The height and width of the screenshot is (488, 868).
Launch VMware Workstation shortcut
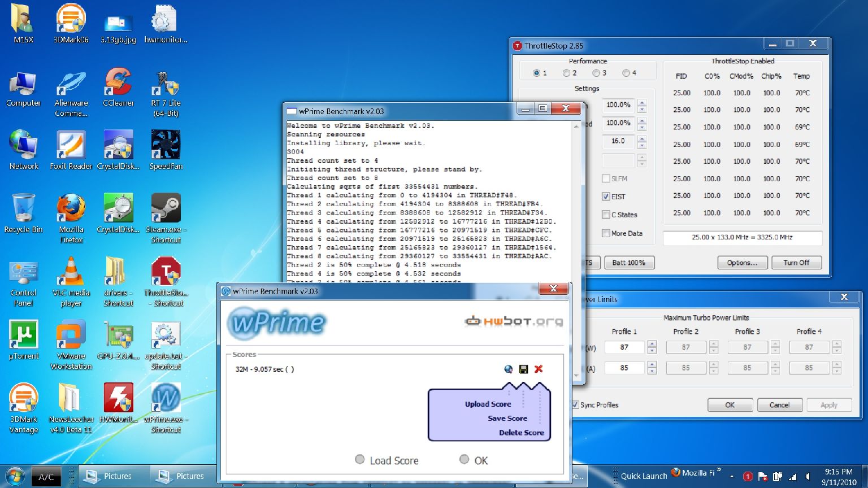click(x=71, y=345)
